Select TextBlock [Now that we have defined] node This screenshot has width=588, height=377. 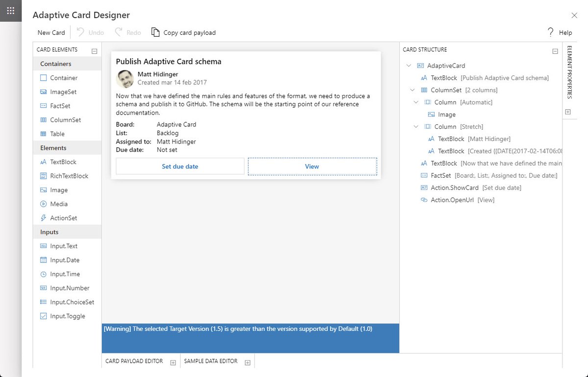pos(491,164)
